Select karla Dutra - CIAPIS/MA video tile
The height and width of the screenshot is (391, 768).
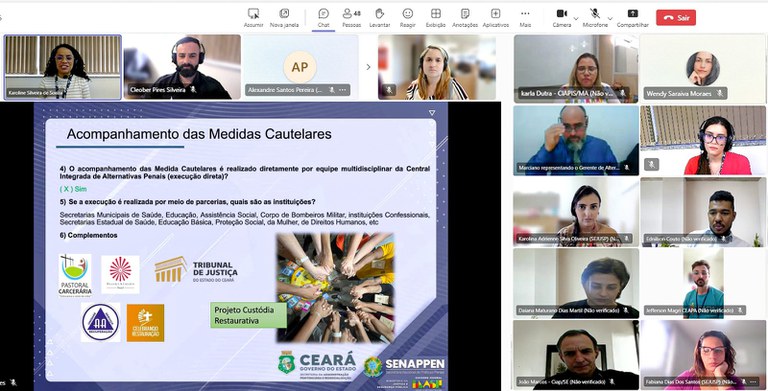click(x=576, y=68)
